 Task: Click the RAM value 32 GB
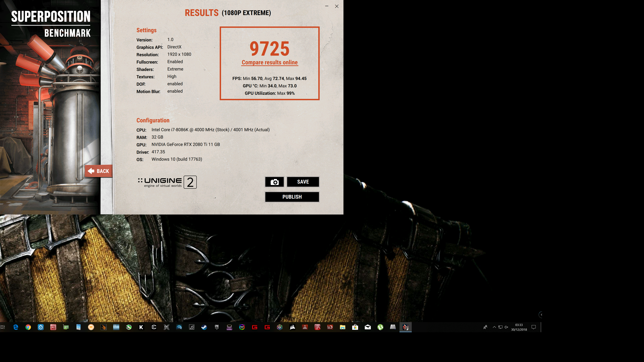coord(157,137)
